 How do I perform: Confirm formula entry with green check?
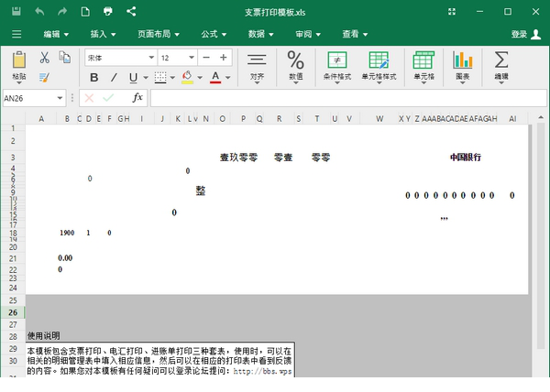108,98
